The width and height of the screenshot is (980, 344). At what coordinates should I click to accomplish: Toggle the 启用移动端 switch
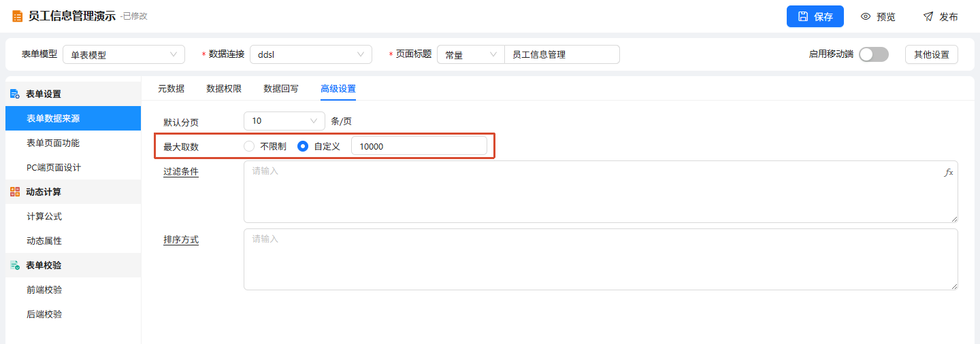874,54
